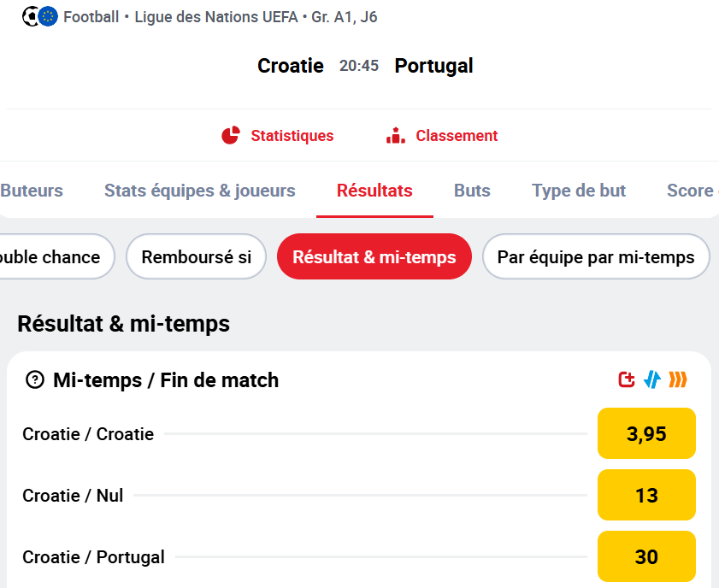
Task: Click the blue flash bet icon
Action: tap(652, 379)
